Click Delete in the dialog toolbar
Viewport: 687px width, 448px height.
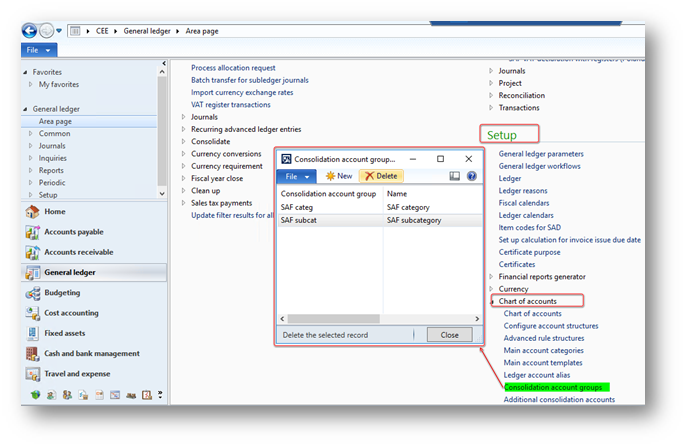tap(381, 176)
